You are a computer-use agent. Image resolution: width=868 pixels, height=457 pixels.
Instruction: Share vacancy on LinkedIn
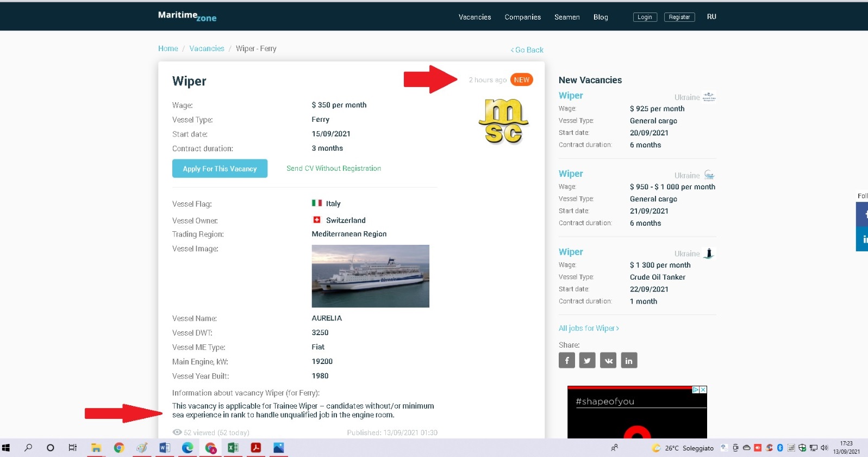pos(629,360)
